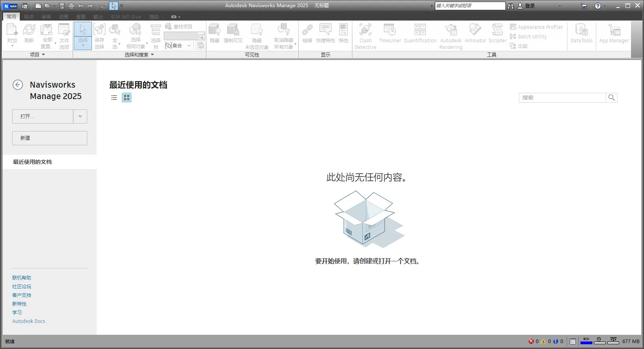Switch to the Viewpoint (视点) ribbon tab
This screenshot has width=644, height=349.
[29, 17]
